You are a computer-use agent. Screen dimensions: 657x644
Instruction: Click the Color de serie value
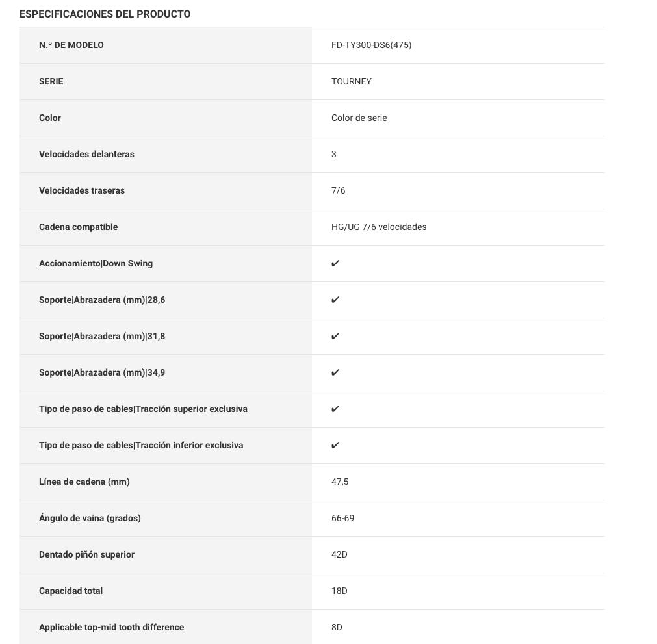359,118
